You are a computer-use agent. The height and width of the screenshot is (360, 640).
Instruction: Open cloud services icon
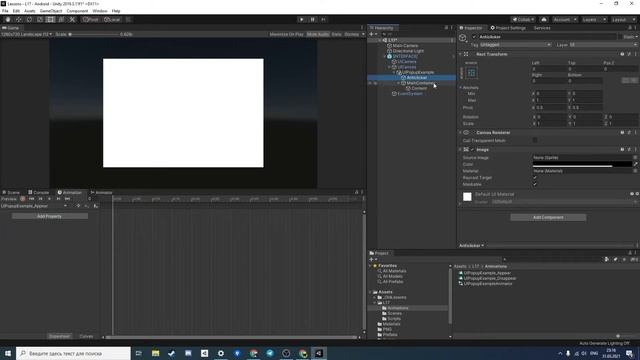pos(544,20)
